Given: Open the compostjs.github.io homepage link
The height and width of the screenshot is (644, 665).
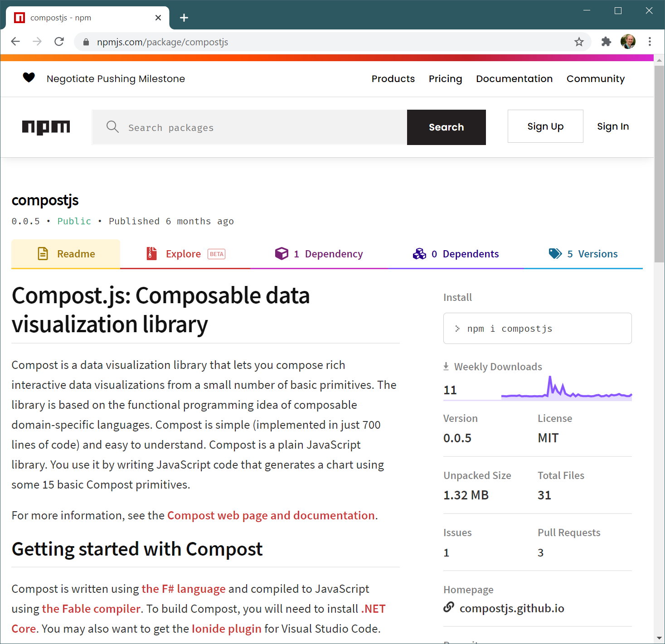Looking at the screenshot, I should pos(512,608).
